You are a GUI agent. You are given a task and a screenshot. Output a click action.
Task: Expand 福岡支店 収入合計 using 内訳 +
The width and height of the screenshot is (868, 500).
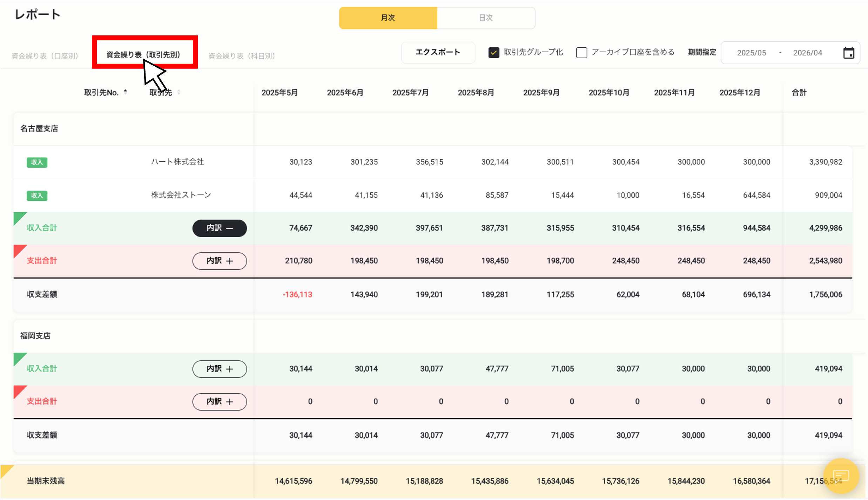coord(219,369)
